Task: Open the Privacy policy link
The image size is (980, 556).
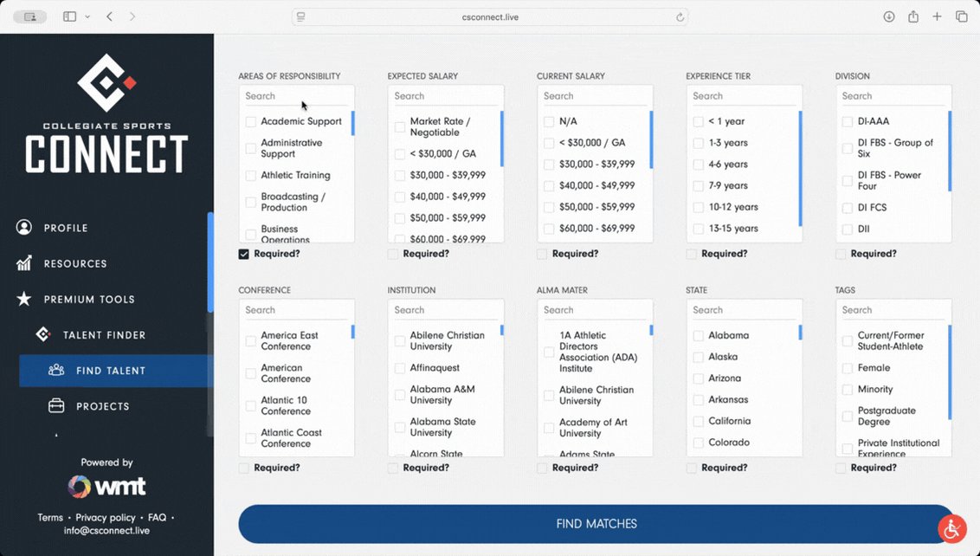Action: pyautogui.click(x=105, y=517)
